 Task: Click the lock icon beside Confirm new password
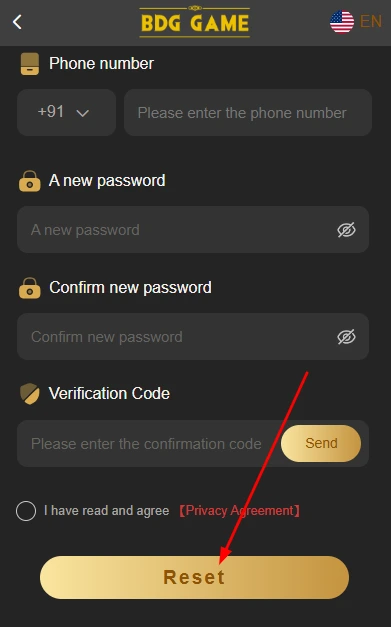click(x=30, y=288)
